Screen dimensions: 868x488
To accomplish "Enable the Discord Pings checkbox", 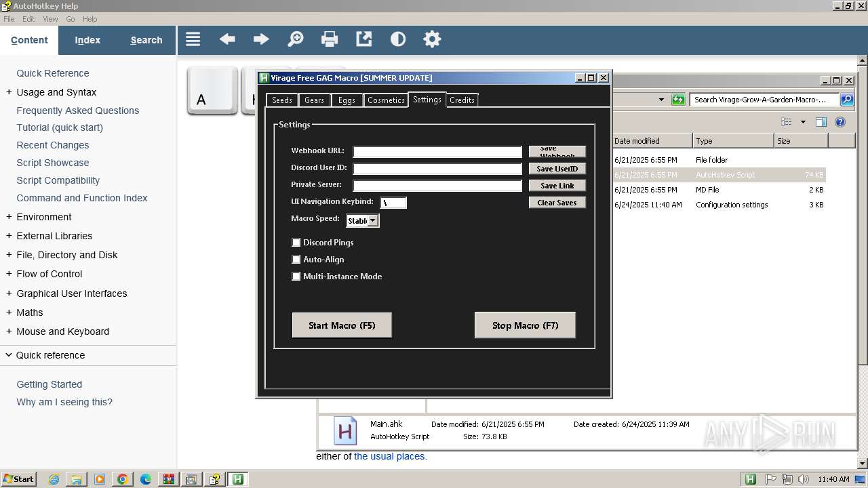I will point(296,242).
